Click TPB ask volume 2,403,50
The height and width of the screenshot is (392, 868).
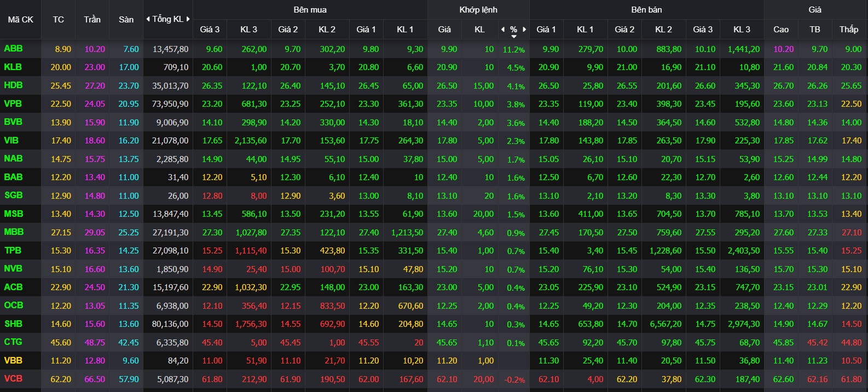click(x=744, y=251)
